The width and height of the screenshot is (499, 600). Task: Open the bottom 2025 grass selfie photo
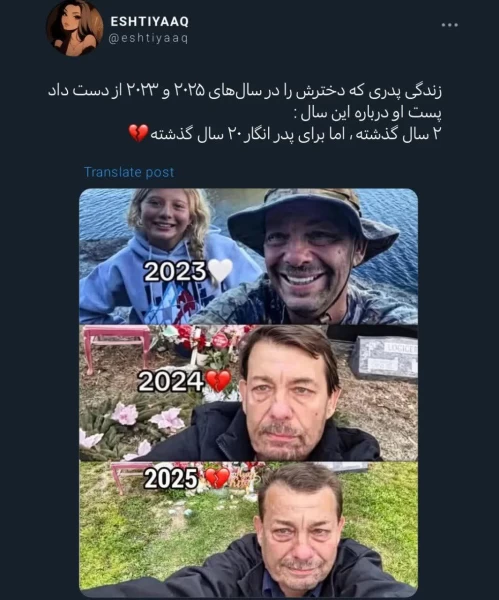click(x=248, y=529)
